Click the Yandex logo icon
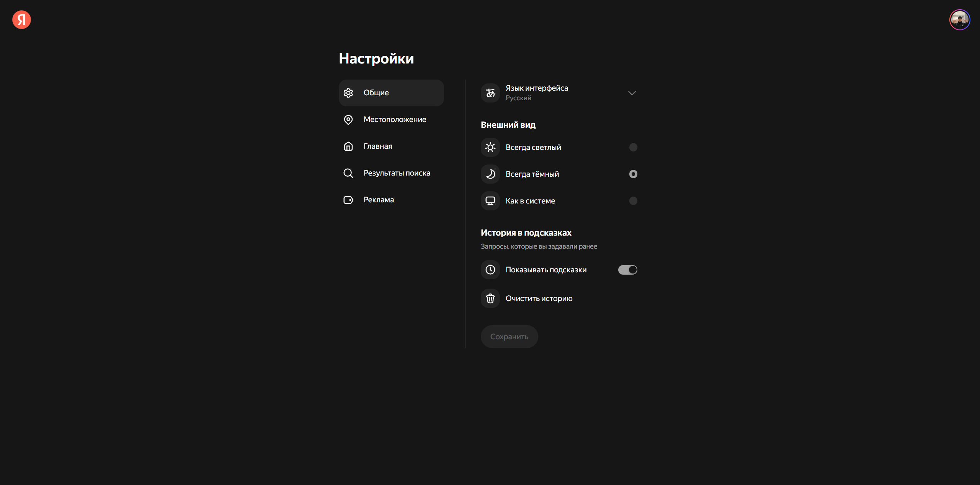This screenshot has height=485, width=980. coord(21,20)
